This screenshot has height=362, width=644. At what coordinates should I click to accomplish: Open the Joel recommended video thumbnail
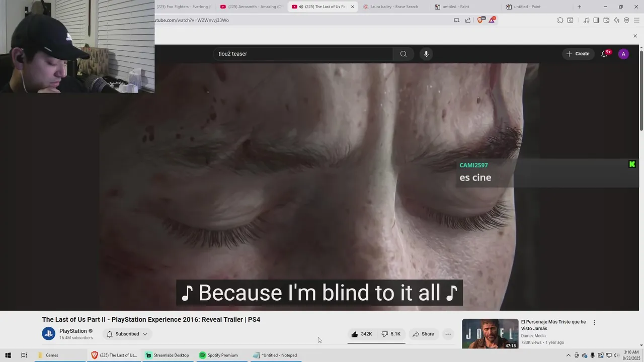[x=490, y=334]
